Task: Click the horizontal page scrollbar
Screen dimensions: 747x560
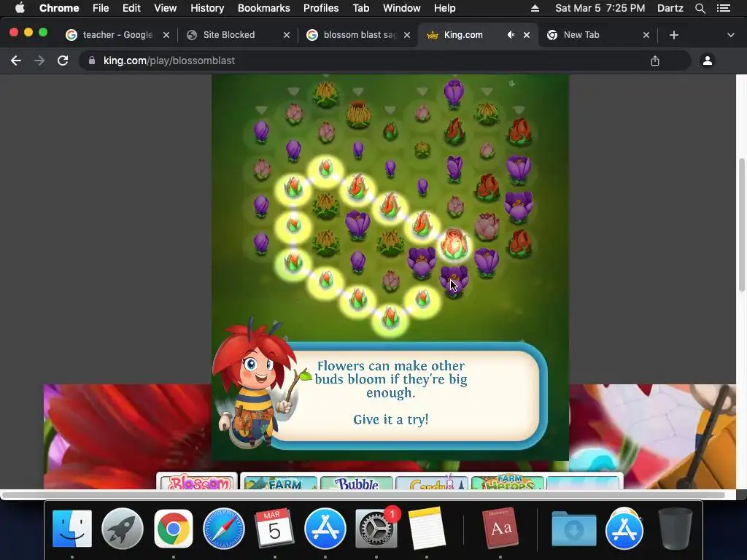Action: click(x=364, y=495)
